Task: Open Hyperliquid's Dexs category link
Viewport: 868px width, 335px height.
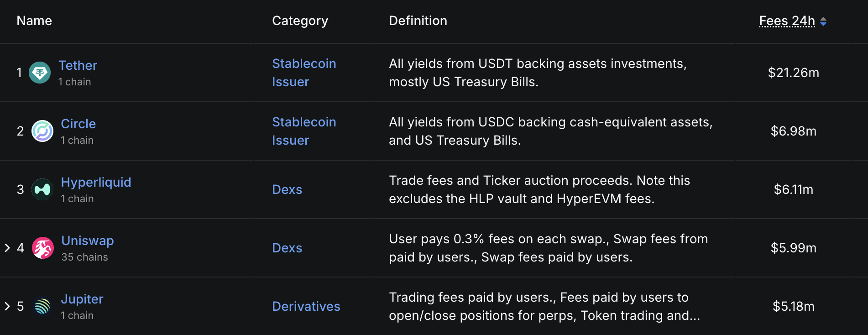Action: click(287, 189)
